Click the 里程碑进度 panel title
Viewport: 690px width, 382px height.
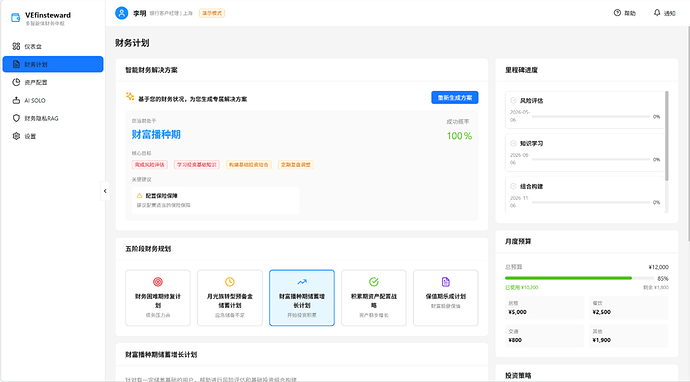521,70
